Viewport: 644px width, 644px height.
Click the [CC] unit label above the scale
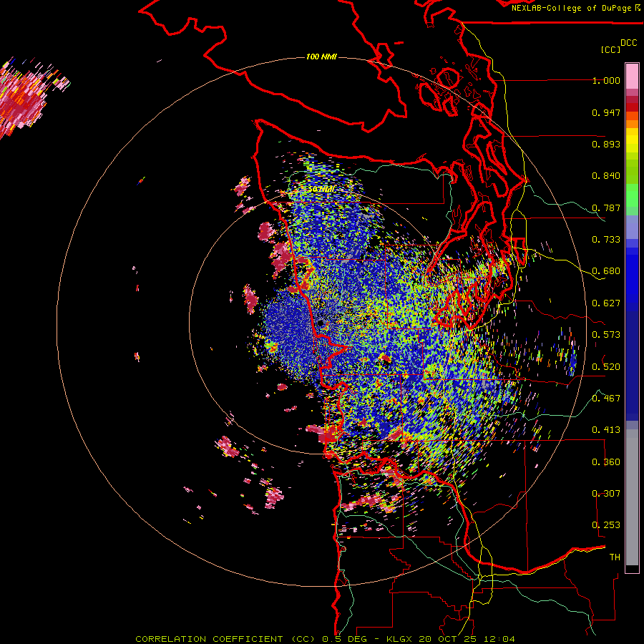[x=611, y=49]
